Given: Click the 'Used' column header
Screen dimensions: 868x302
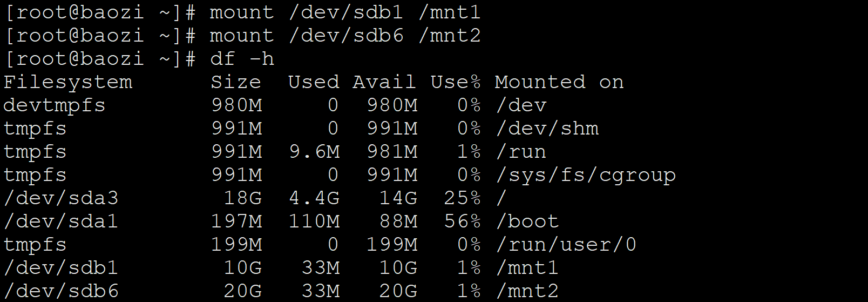Looking at the screenshot, I should click(314, 82).
